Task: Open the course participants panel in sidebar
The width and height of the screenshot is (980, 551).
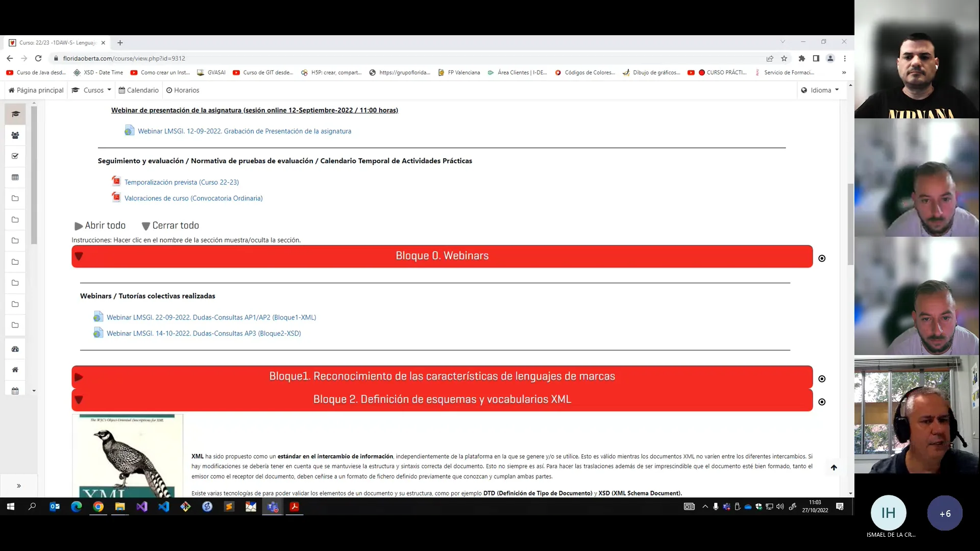Action: [x=15, y=135]
